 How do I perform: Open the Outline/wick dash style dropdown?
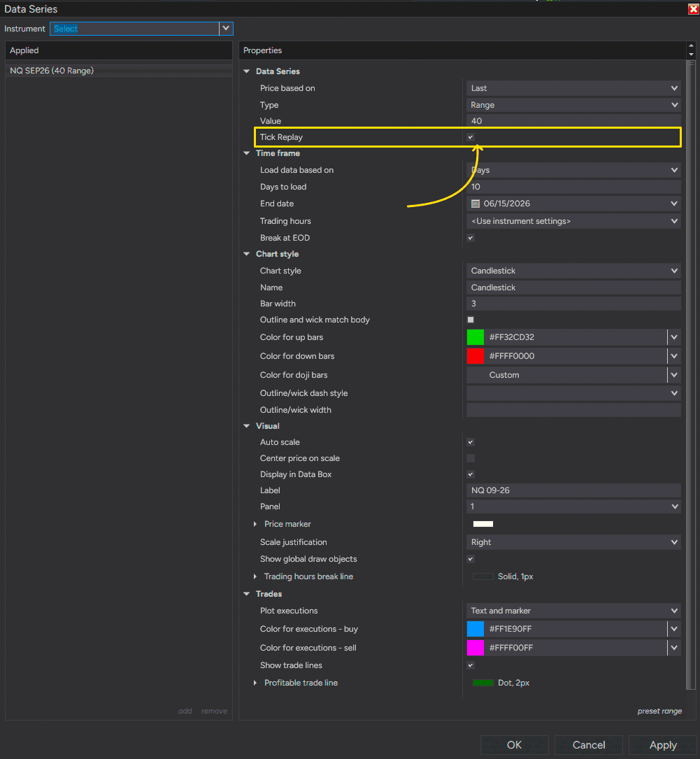(573, 393)
